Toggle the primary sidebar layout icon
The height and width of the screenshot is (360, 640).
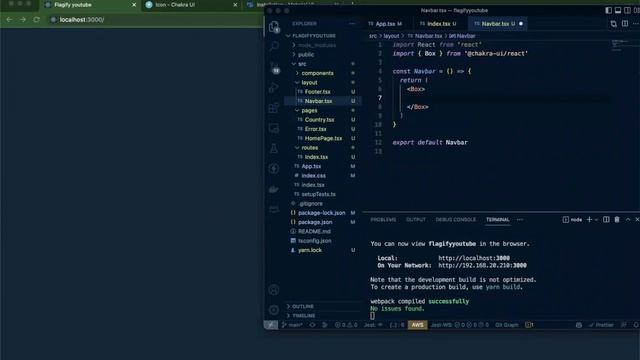(609, 10)
